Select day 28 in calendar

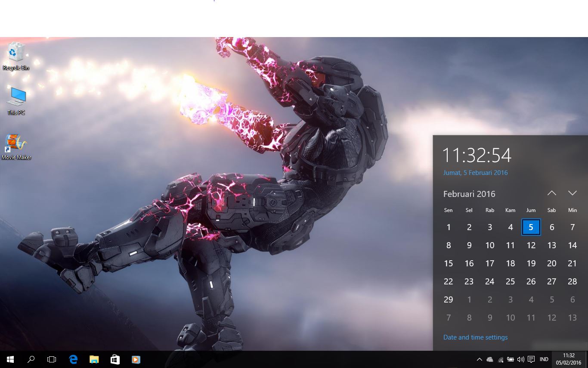pyautogui.click(x=572, y=281)
